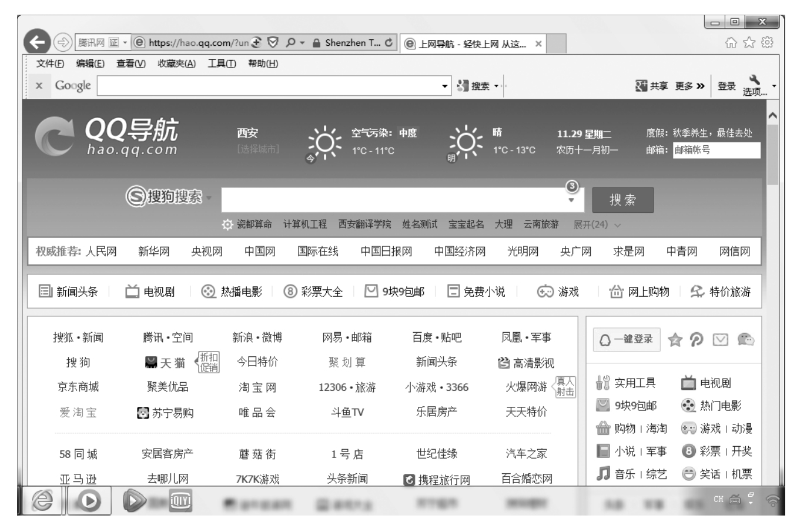Open the browser Tools gear icon
Viewport: 797px width, 532px height.
coord(767,42)
